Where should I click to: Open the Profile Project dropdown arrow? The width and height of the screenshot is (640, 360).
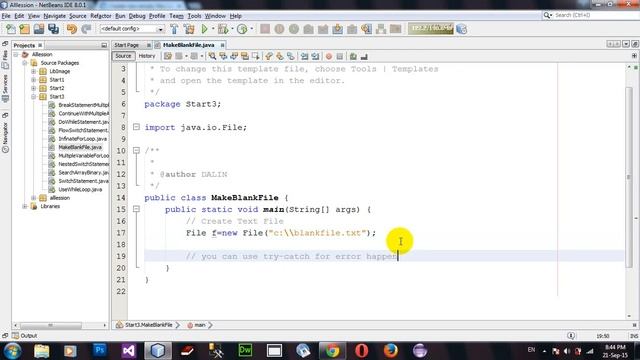(251, 29)
